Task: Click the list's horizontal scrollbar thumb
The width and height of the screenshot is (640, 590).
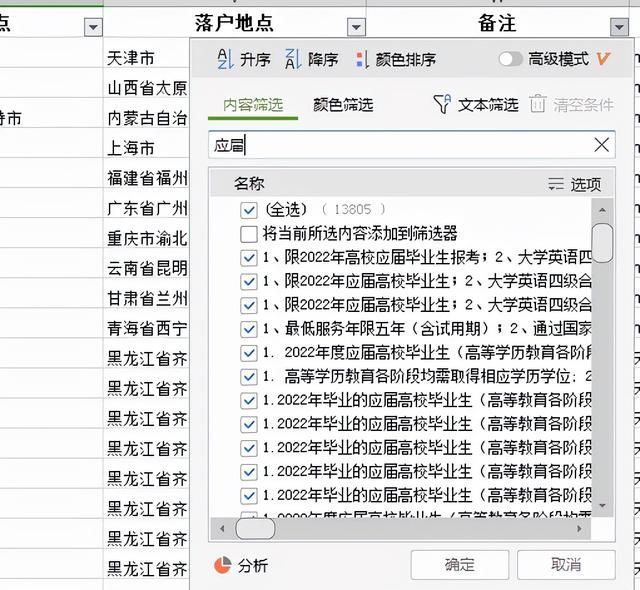Action: click(256, 529)
